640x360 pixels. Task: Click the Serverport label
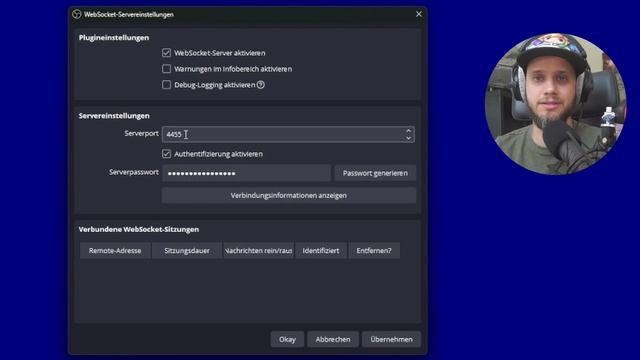141,133
